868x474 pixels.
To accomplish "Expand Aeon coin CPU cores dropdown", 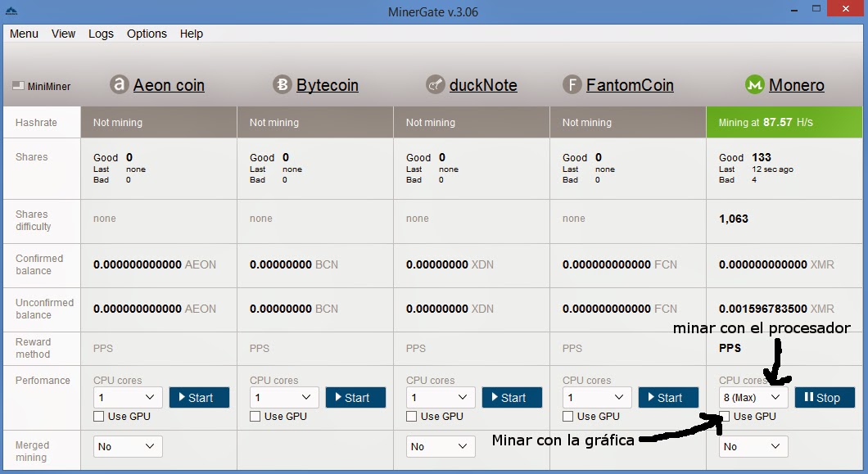I will click(x=128, y=398).
